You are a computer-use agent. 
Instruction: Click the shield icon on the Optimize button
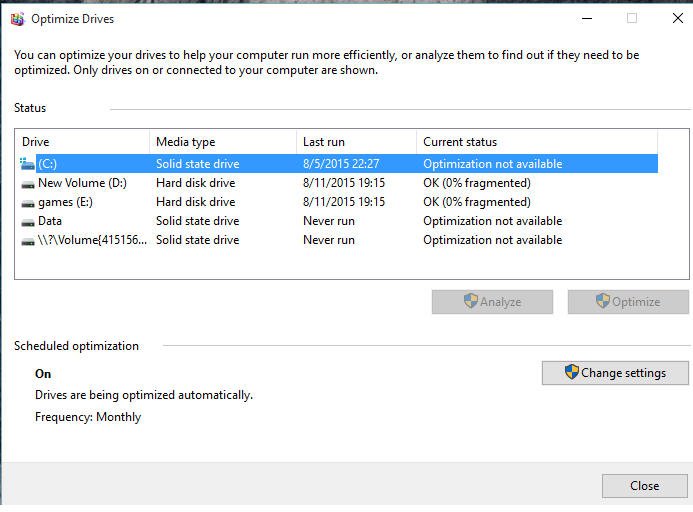[603, 301]
